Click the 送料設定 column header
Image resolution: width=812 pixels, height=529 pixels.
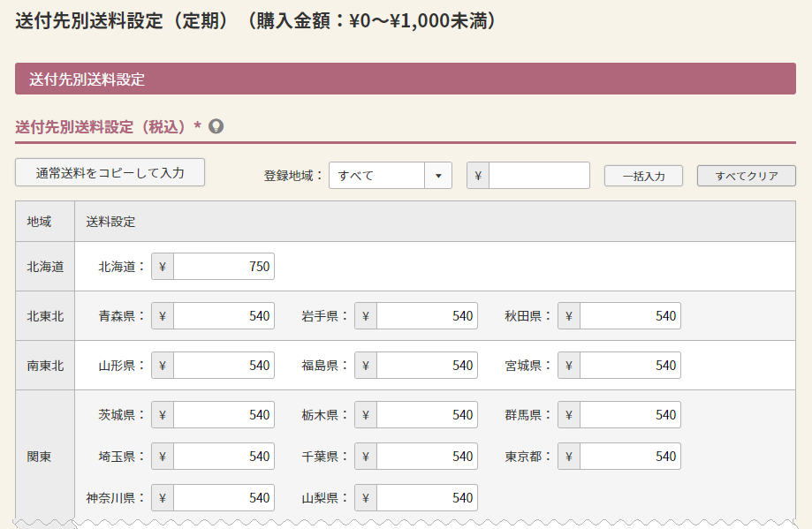click(x=435, y=222)
